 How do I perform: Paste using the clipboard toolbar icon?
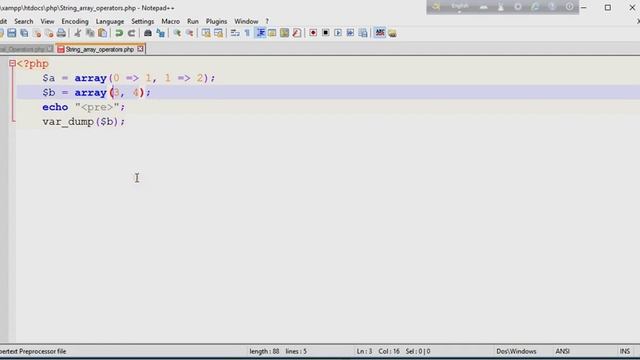(102, 33)
